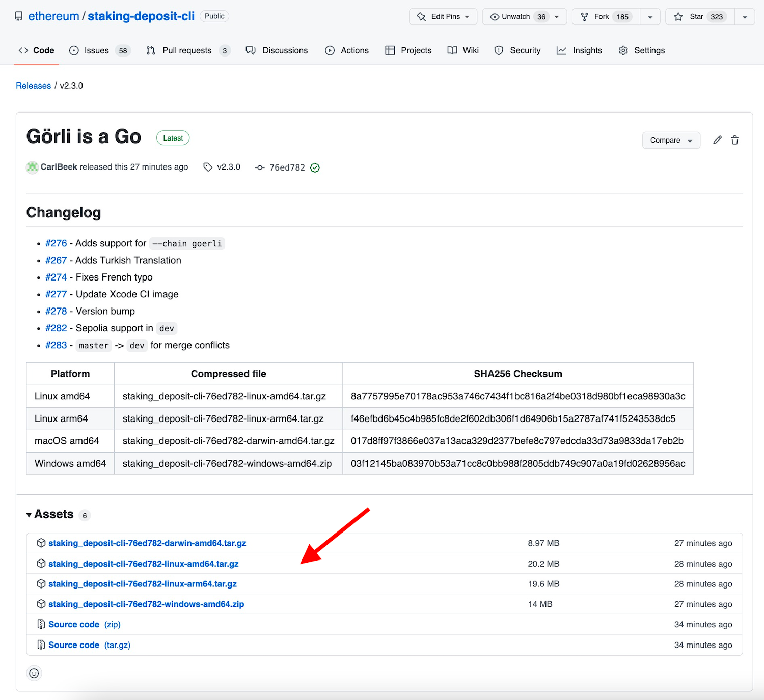Go back to Releases breadcrumb
This screenshot has height=700, width=764.
34,86
